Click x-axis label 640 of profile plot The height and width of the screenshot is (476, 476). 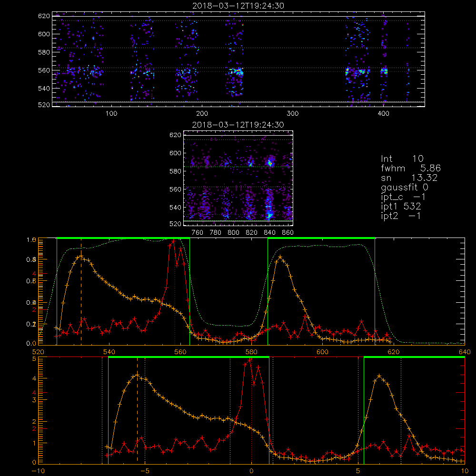[465, 352]
